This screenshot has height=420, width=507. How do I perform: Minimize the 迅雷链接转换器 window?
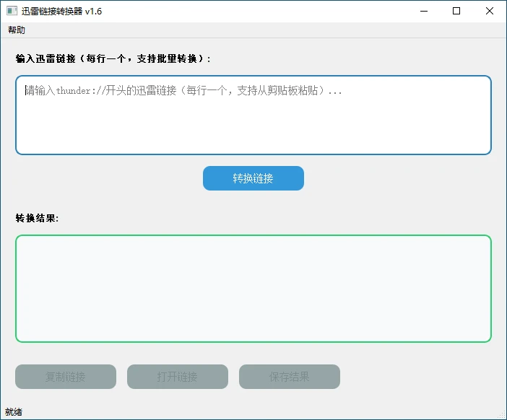[x=423, y=11]
